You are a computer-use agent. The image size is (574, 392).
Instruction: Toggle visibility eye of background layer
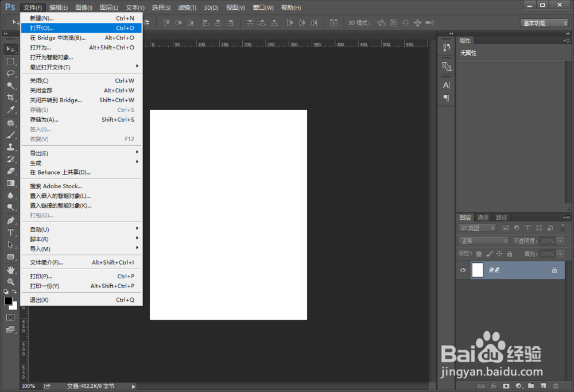pyautogui.click(x=463, y=270)
